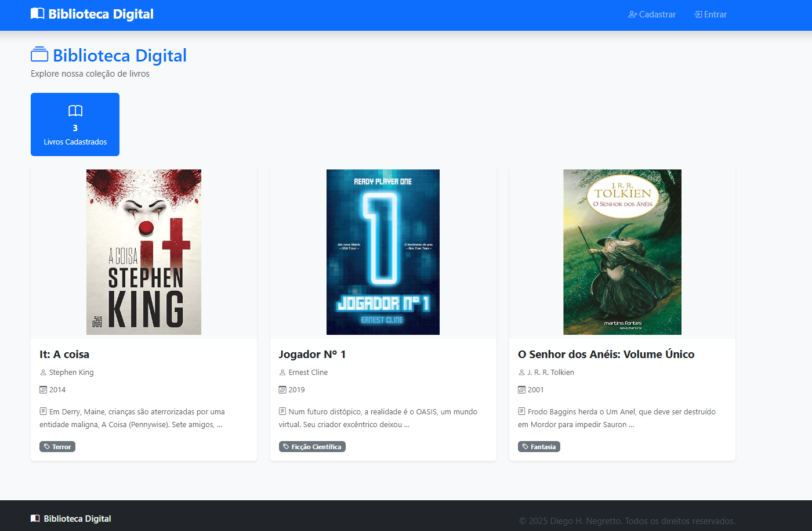Click the Ready Player One cover image
Screen dimensions: 812x531
[383, 252]
